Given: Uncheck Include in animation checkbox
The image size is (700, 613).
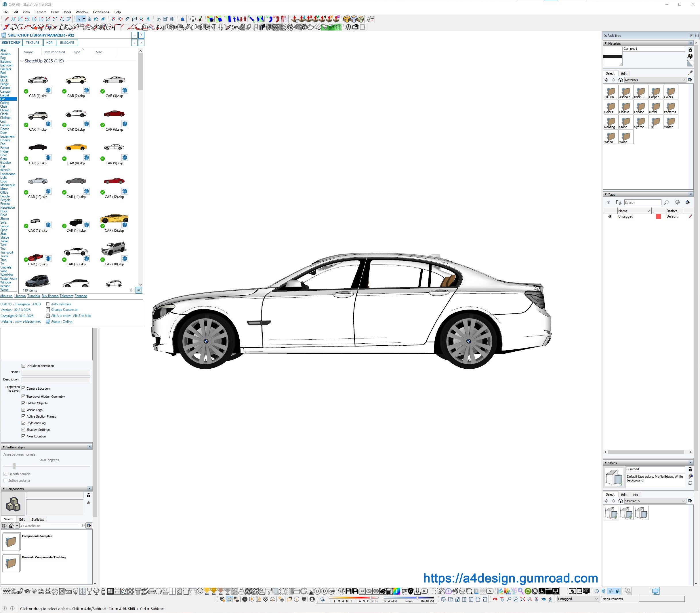Looking at the screenshot, I should [24, 366].
